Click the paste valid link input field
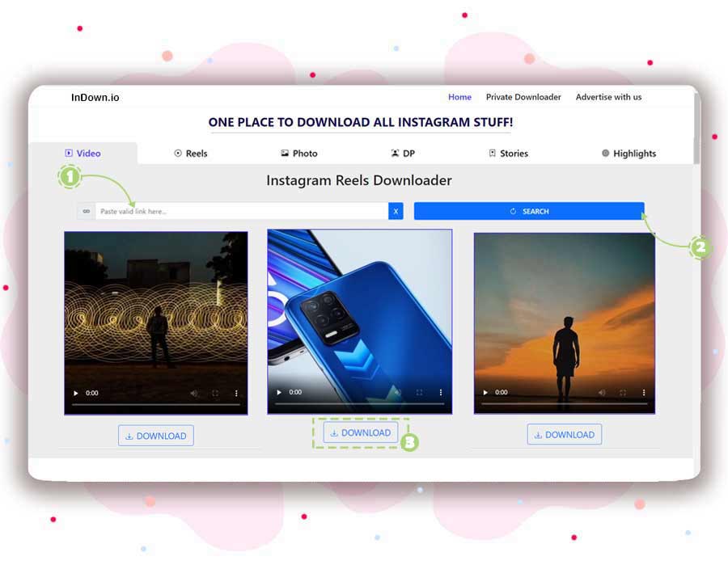This screenshot has width=728, height=565. point(235,210)
